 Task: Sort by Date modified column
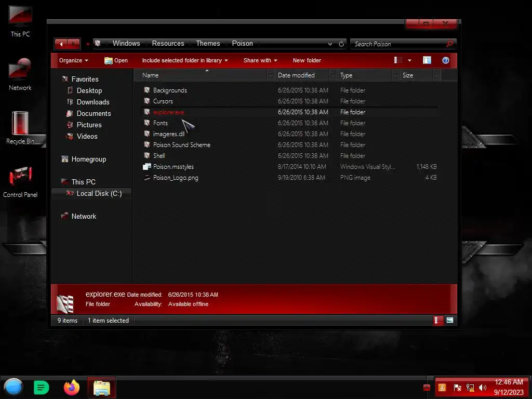click(x=302, y=75)
